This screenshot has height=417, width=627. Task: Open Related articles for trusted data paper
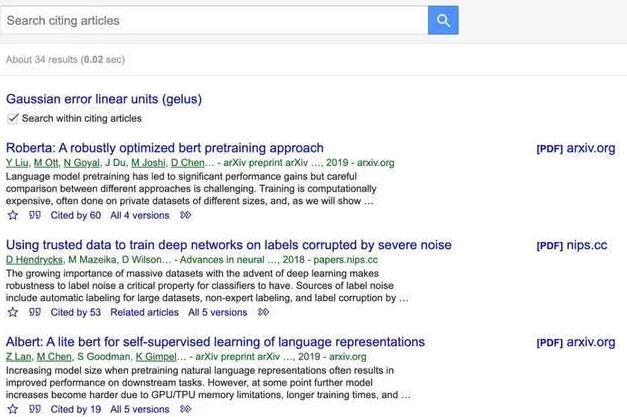pos(145,312)
